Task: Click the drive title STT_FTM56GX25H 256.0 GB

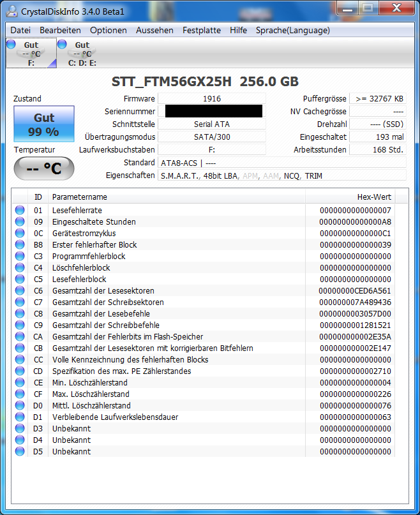Action: tap(205, 82)
